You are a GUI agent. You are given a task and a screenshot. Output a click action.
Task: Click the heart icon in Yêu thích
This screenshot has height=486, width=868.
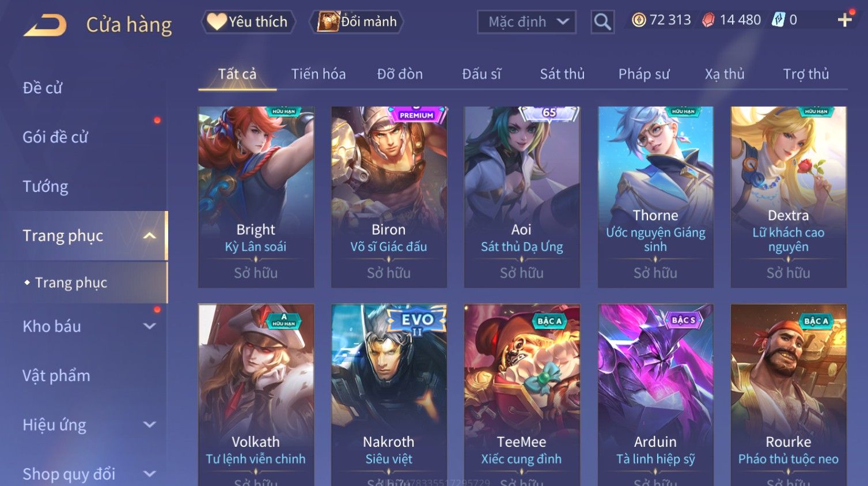[217, 21]
